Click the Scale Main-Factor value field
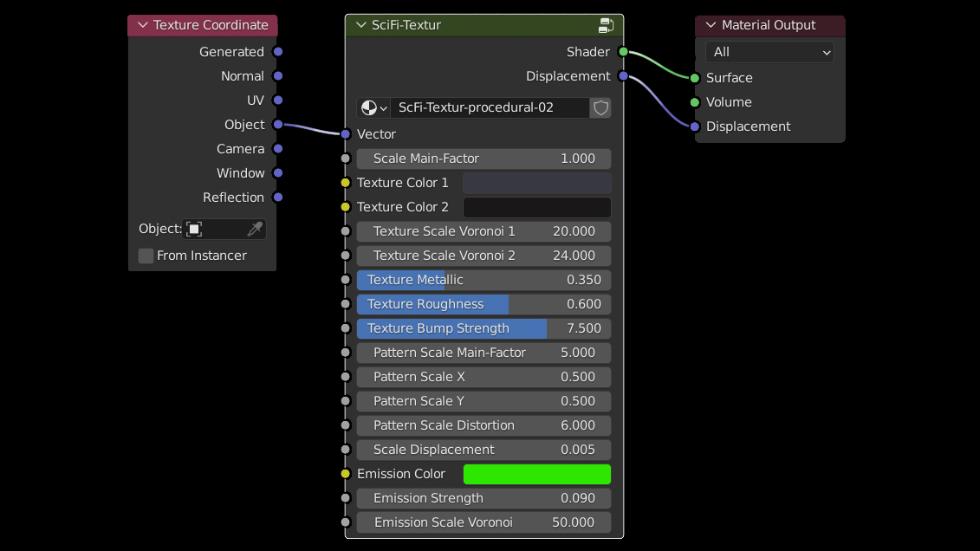The width and height of the screenshot is (980, 551). point(484,159)
